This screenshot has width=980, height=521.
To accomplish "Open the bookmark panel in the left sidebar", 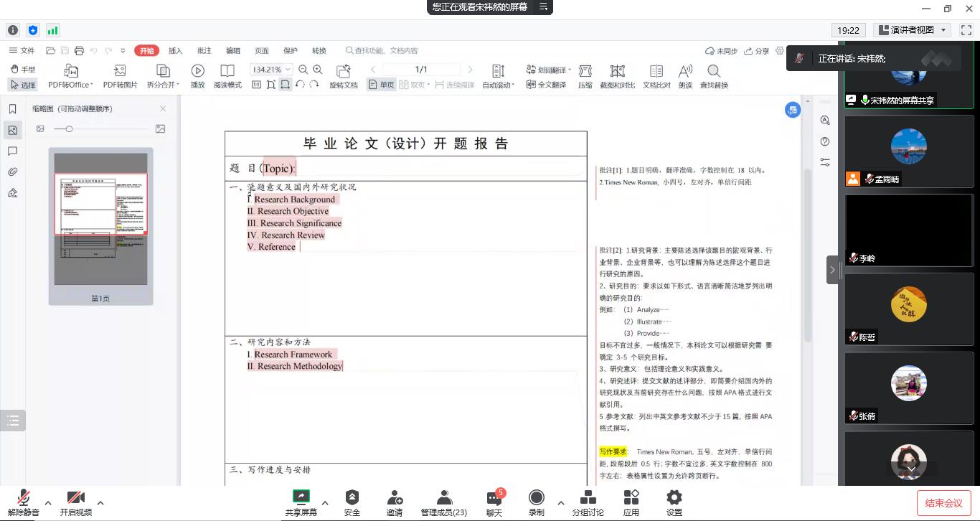I will 12,109.
